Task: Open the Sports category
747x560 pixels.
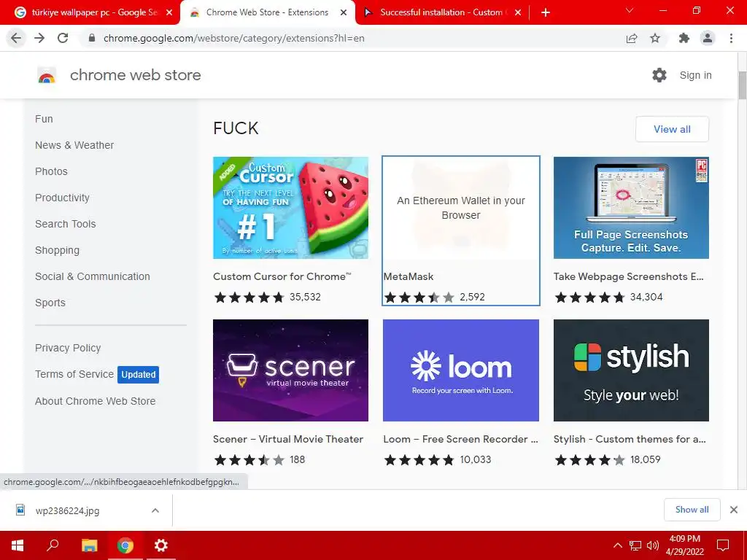Action: coord(50,303)
